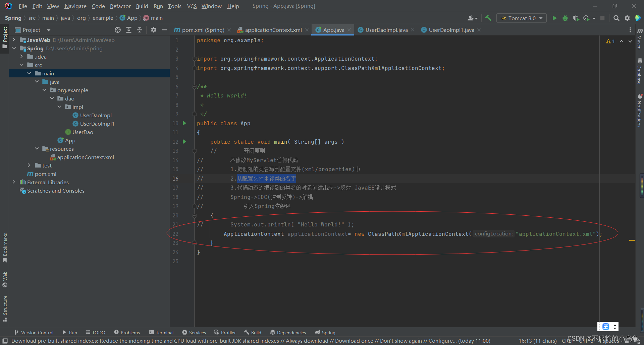Select opened file locate target icon

point(118,30)
